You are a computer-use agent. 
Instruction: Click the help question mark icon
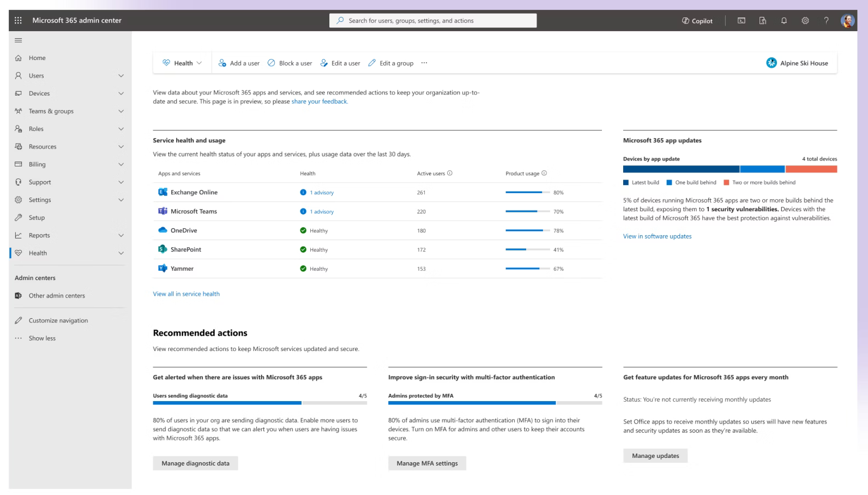pos(826,21)
